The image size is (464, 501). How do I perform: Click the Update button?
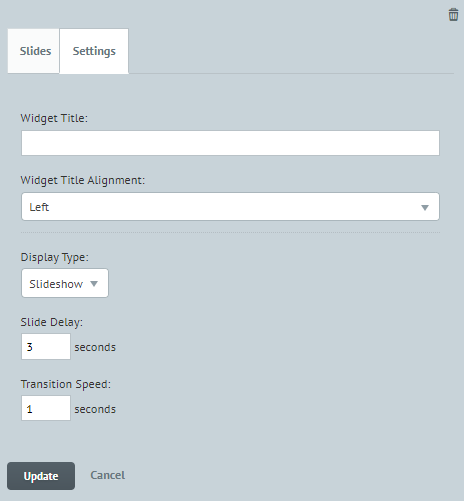tap(41, 476)
